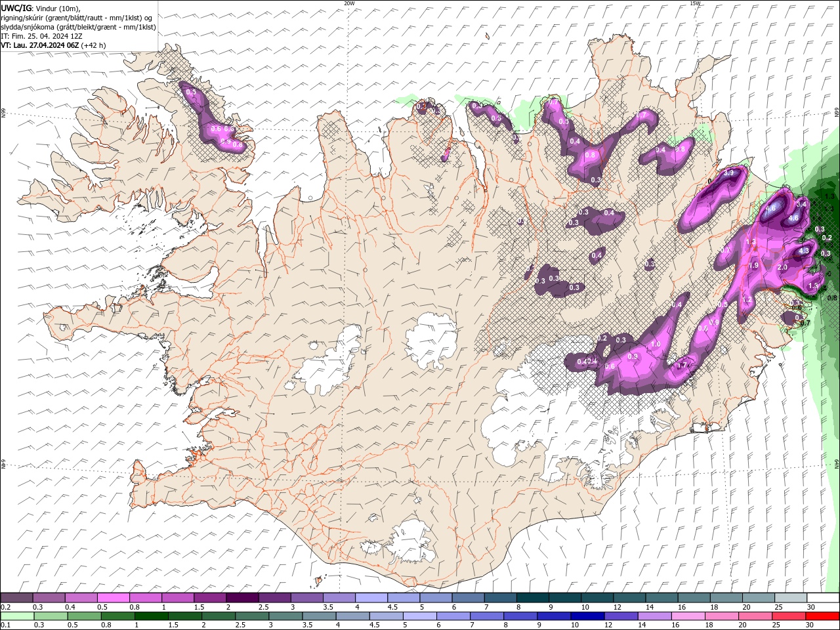Screen dimensions: 840x630
Task: Pick the violet rain swatch starting at 12
Action: tap(620, 616)
